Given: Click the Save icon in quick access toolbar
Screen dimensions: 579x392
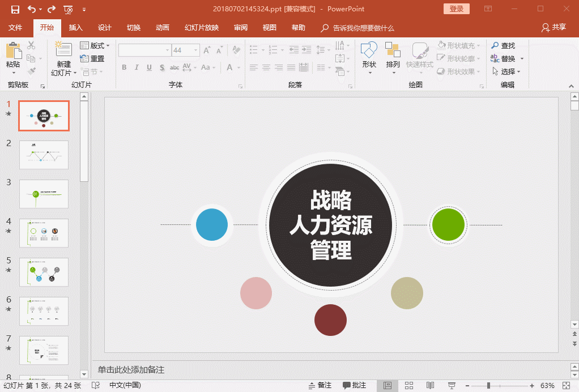Looking at the screenshot, I should 15,9.
